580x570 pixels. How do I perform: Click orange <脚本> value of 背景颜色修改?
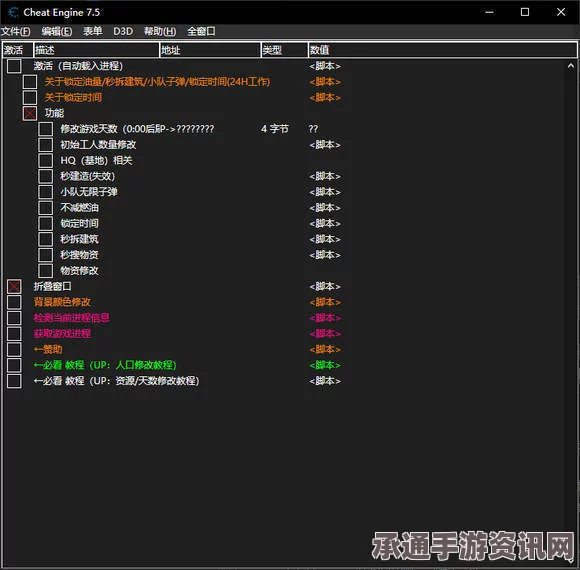[x=325, y=302]
